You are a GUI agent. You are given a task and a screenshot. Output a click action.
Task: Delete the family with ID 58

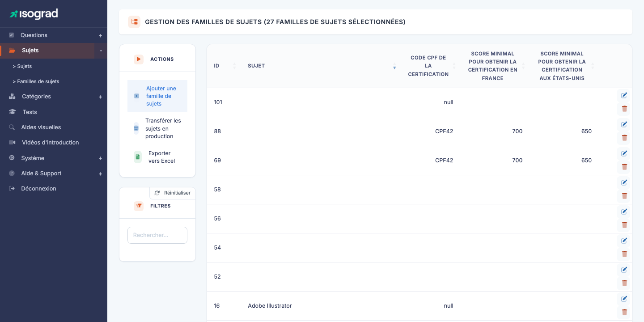pos(624,196)
